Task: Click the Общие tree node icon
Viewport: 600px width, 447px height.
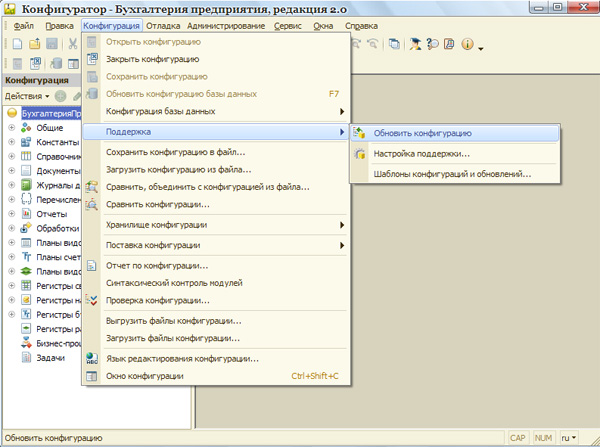Action: tap(26, 127)
